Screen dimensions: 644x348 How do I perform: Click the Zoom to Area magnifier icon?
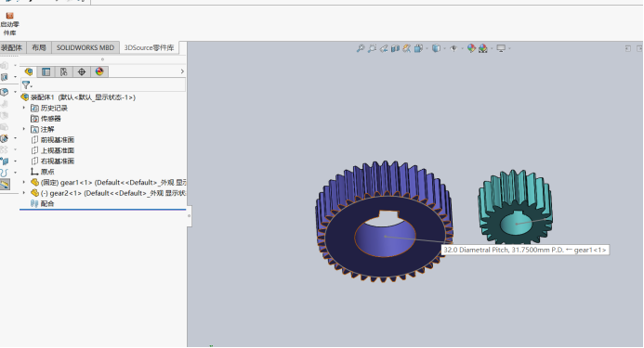(x=372, y=48)
